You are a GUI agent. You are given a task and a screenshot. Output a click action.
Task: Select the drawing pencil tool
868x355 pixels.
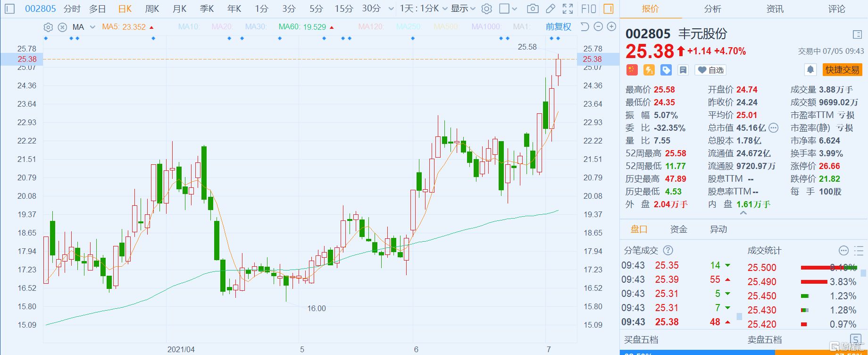pos(550,8)
